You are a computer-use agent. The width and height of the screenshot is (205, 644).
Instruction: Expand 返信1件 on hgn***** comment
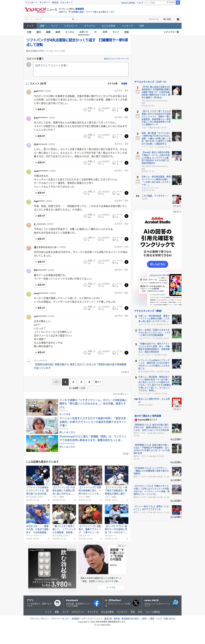(40, 216)
